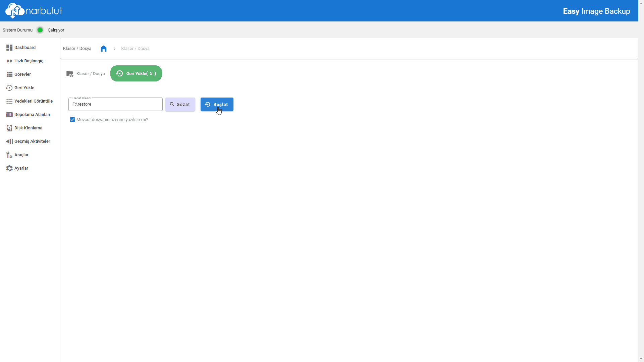
Task: Click the Geri Yükle restore icon in sidebar
Action: [x=9, y=88]
